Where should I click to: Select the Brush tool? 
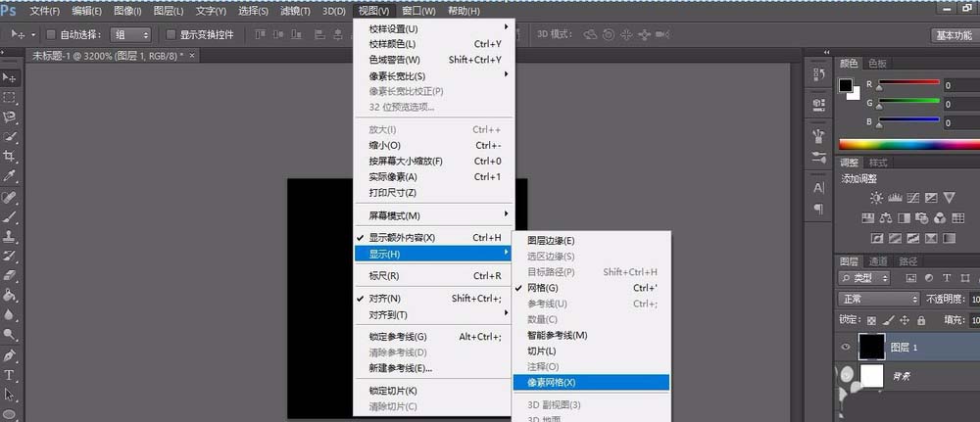(x=10, y=216)
